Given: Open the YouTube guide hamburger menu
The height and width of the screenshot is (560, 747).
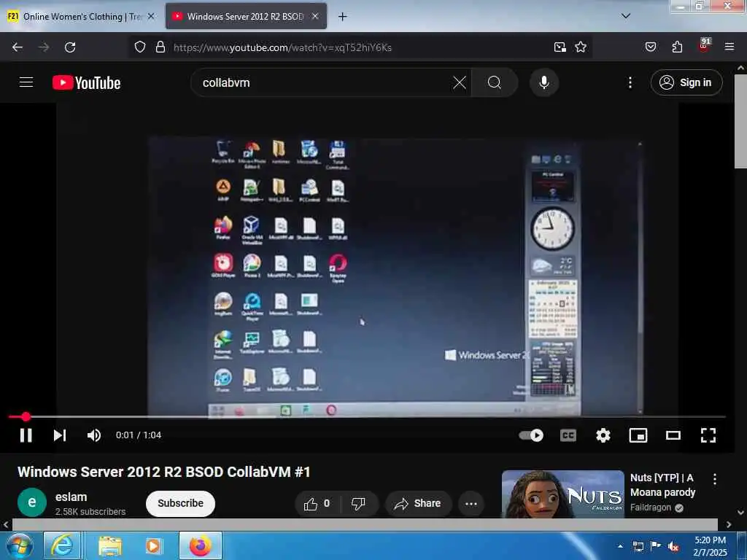Looking at the screenshot, I should click(26, 82).
